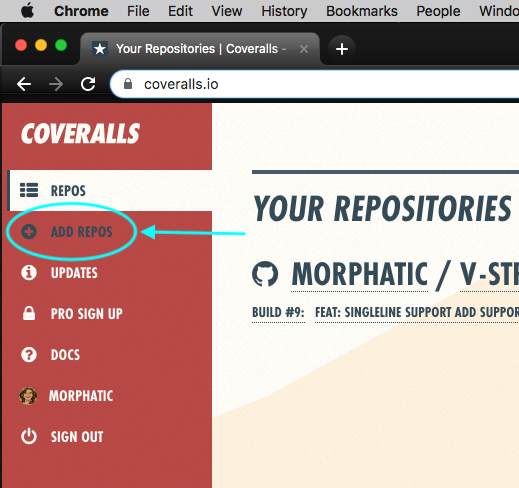Click the Coveralls logo in sidebar

click(80, 134)
